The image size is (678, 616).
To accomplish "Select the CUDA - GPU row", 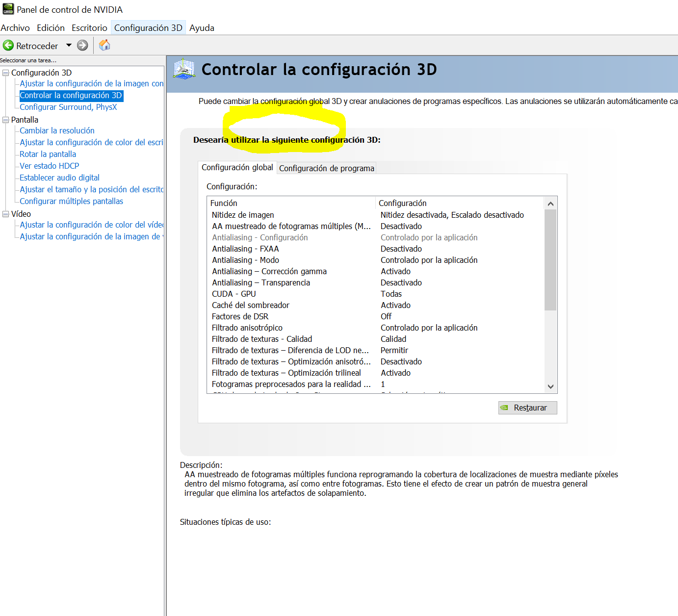I will [x=376, y=294].
